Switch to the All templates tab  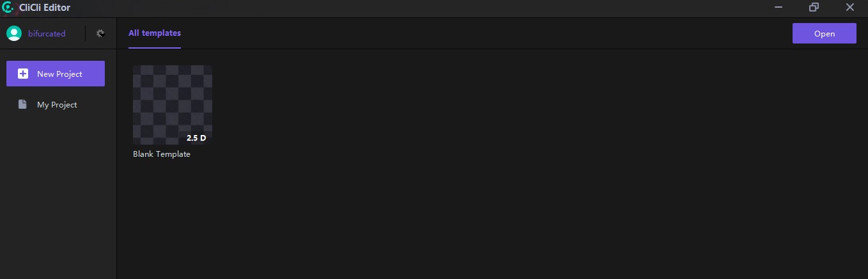[x=155, y=33]
